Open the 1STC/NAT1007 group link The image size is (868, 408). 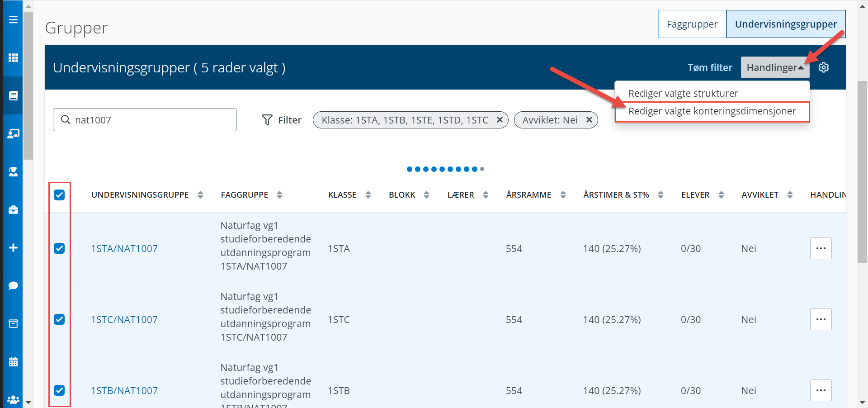point(124,319)
